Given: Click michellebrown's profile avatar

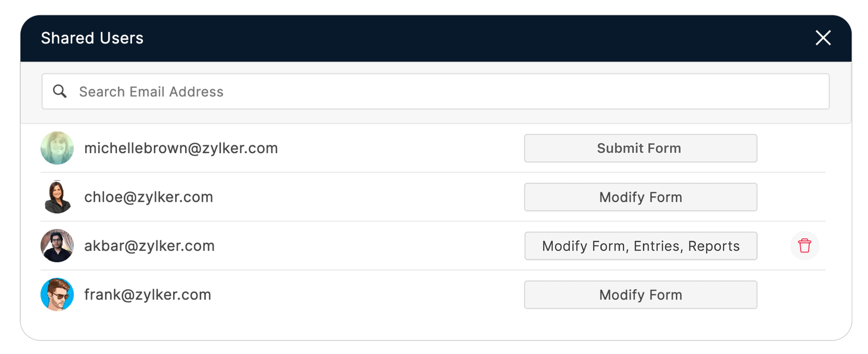Looking at the screenshot, I should coord(57,148).
